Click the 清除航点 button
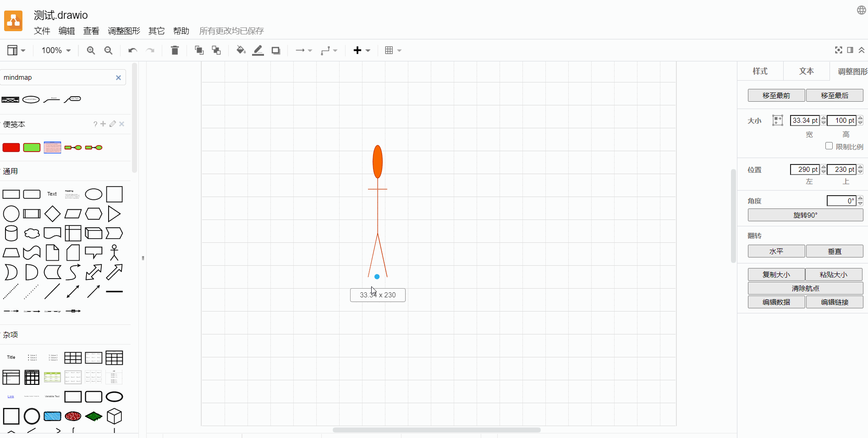This screenshot has height=438, width=868. pos(806,288)
